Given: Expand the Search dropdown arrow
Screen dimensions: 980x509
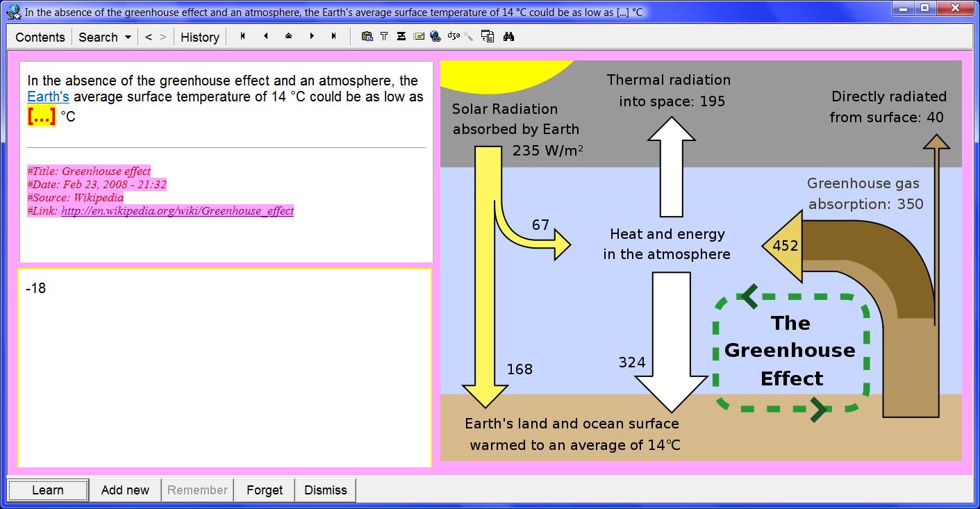Looking at the screenshot, I should [128, 37].
